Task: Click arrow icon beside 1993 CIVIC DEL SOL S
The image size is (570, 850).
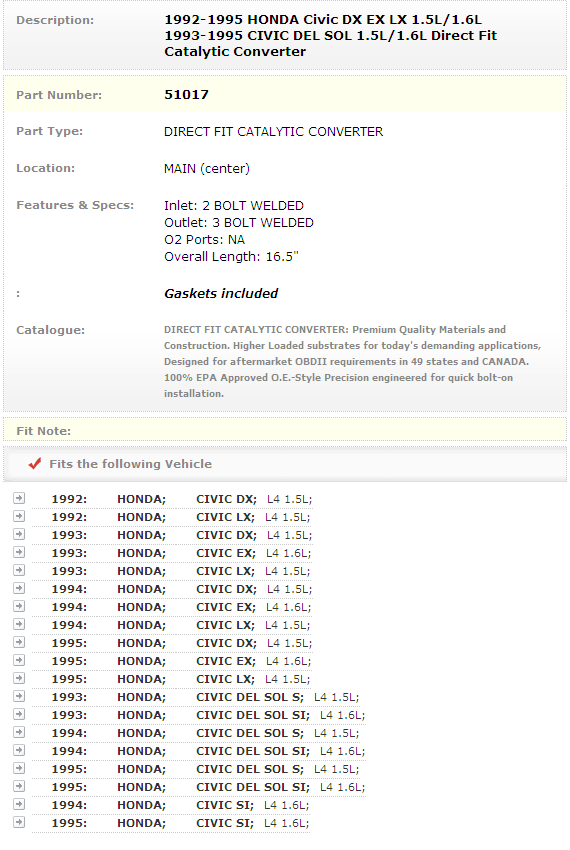Action: point(19,696)
